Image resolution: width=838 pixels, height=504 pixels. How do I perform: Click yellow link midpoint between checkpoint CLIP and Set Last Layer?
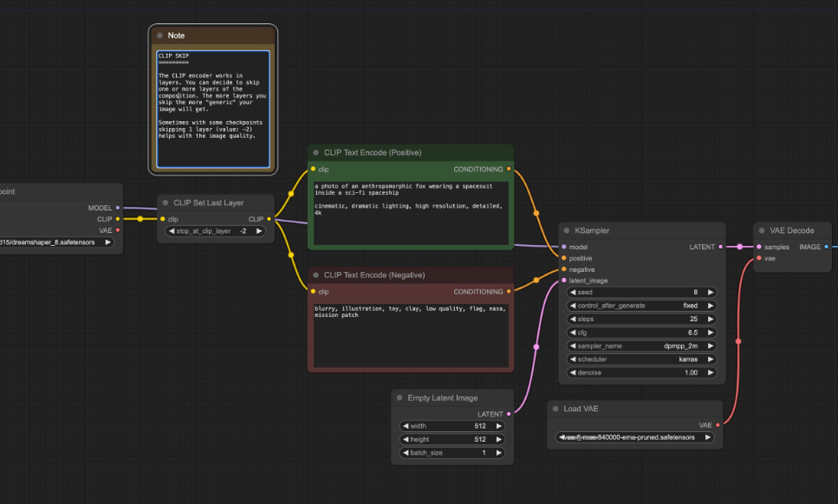pos(140,219)
